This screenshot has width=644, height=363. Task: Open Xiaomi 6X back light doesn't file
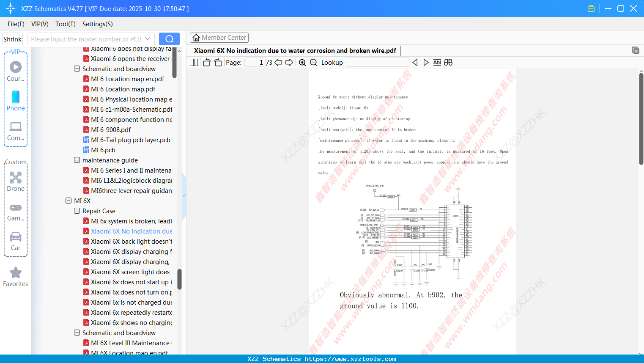(127, 242)
